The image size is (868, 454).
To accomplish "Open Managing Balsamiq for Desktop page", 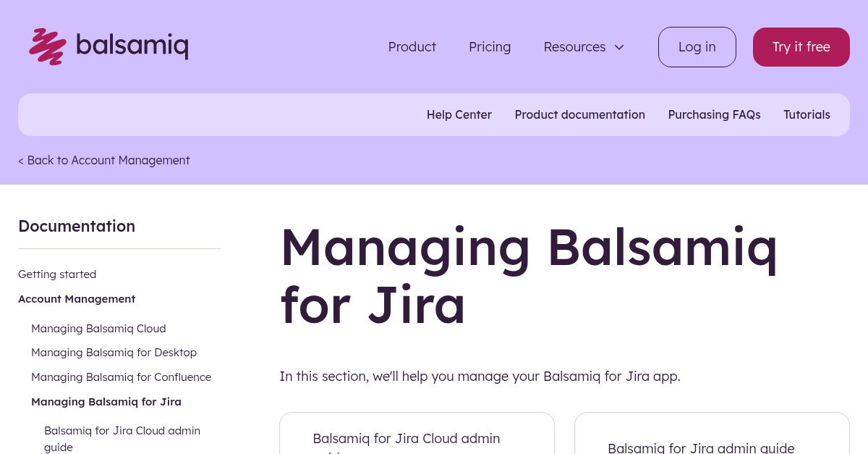I will point(114,353).
